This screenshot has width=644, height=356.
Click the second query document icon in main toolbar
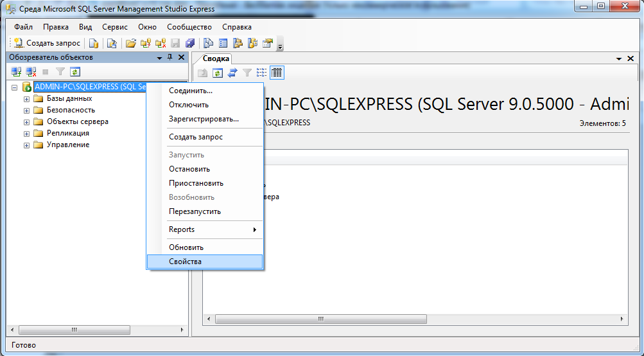(x=112, y=43)
